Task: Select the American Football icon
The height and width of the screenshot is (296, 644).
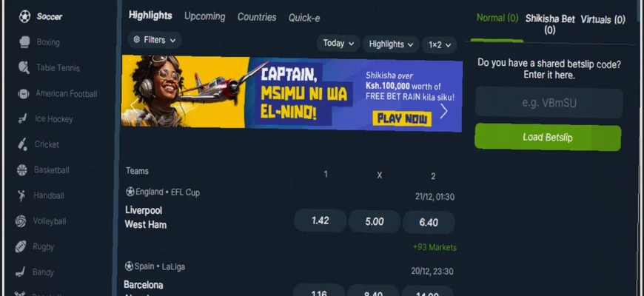Action: pyautogui.click(x=24, y=93)
